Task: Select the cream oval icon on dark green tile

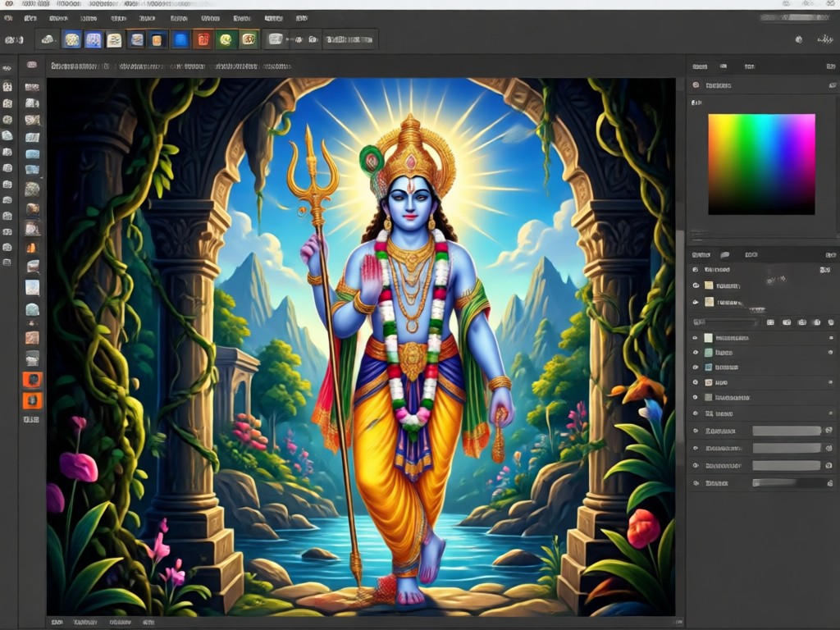Action: pos(248,39)
